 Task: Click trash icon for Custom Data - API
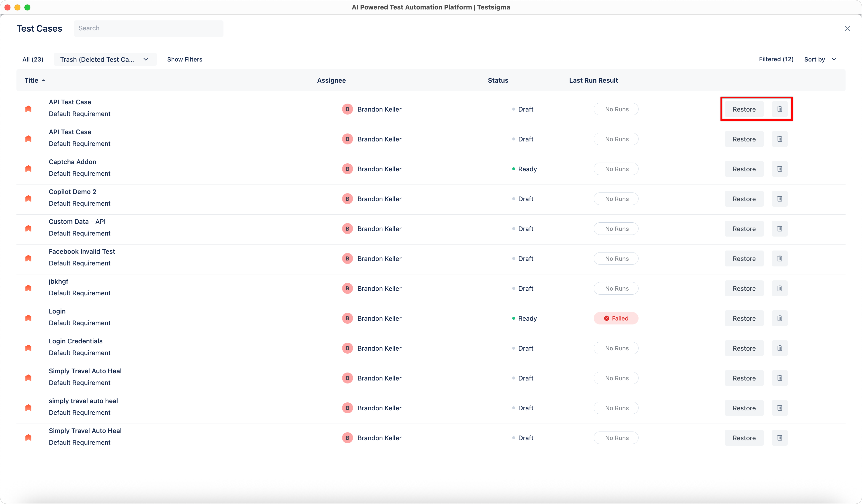pos(779,229)
